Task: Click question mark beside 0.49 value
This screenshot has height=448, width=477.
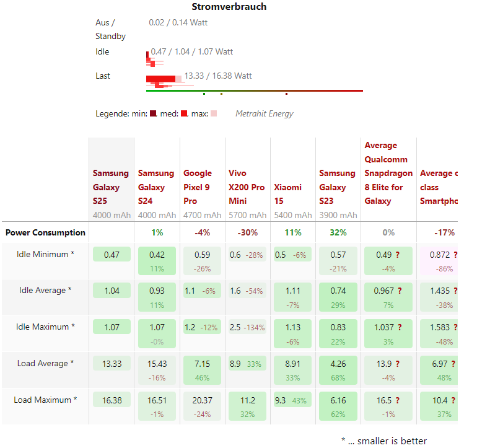Action: click(x=397, y=255)
